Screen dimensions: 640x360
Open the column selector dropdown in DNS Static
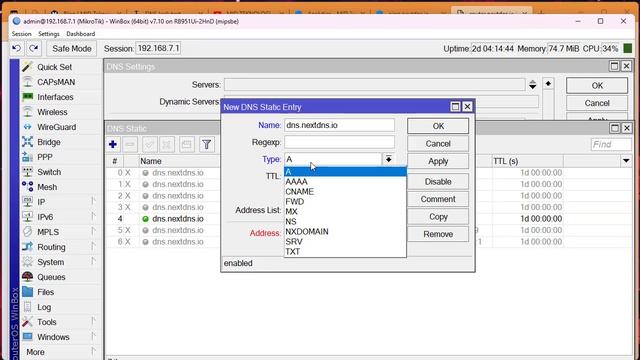(626, 161)
